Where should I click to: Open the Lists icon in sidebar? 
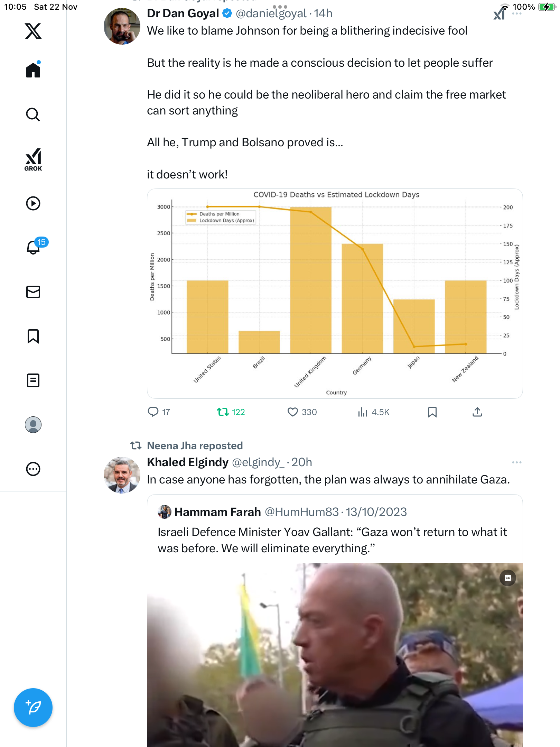pos(33,380)
